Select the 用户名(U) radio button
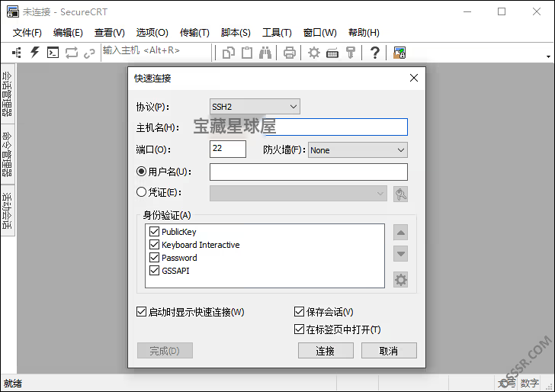The height and width of the screenshot is (392, 555). (141, 172)
